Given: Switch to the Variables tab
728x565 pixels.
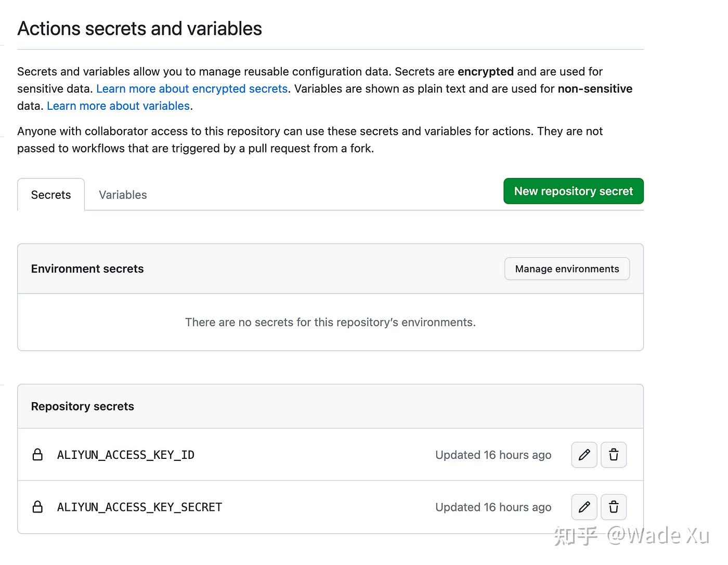Looking at the screenshot, I should [x=123, y=195].
